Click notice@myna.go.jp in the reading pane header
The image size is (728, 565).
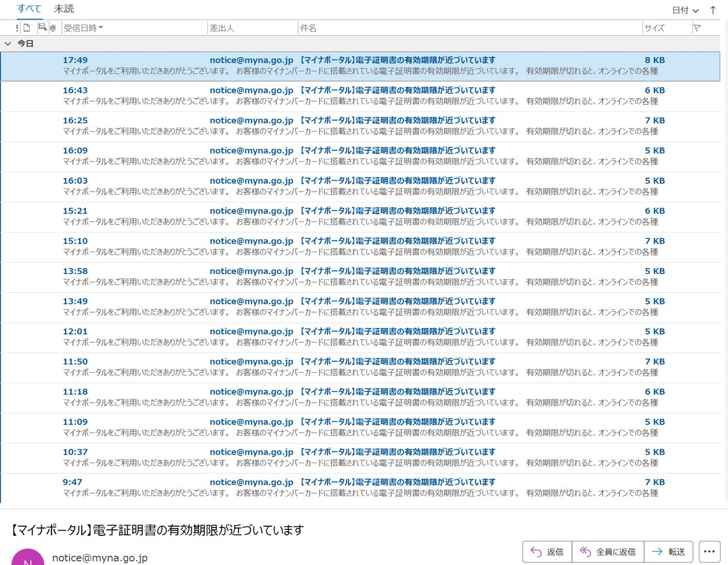click(x=99, y=558)
